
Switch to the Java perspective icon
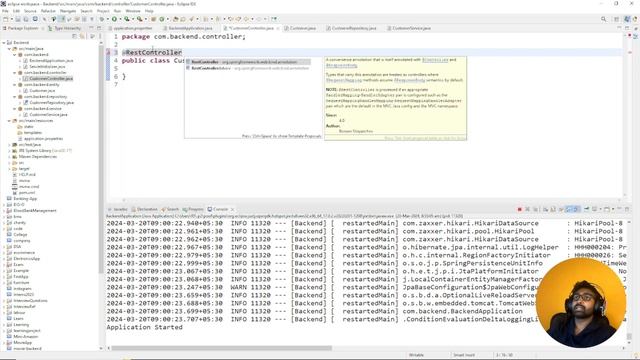coord(627,19)
